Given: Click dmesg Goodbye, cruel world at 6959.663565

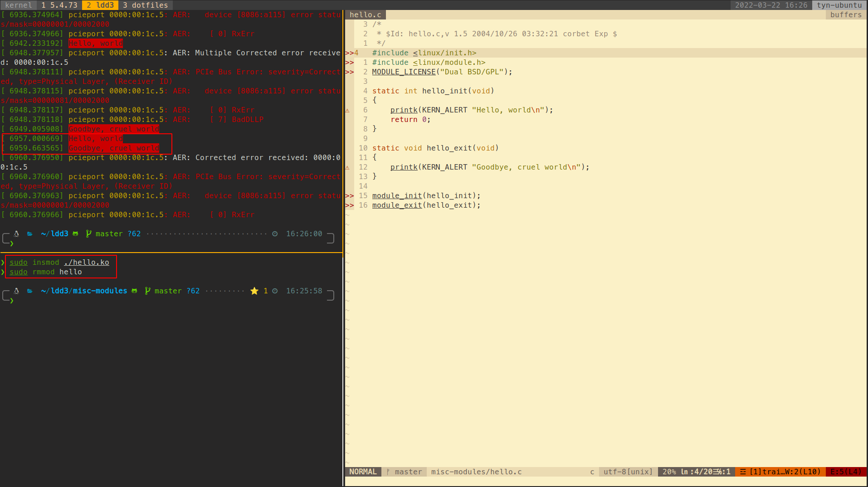Looking at the screenshot, I should point(114,148).
